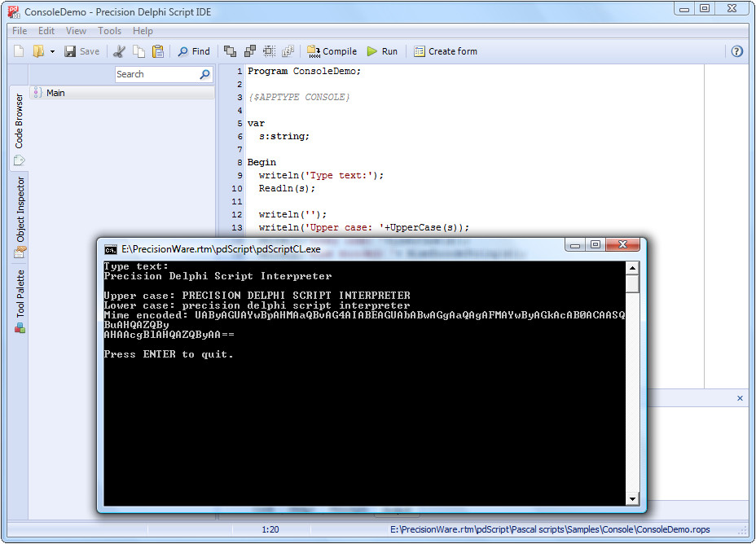The width and height of the screenshot is (756, 544).
Task: Click the search magnifier icon
Action: [205, 74]
